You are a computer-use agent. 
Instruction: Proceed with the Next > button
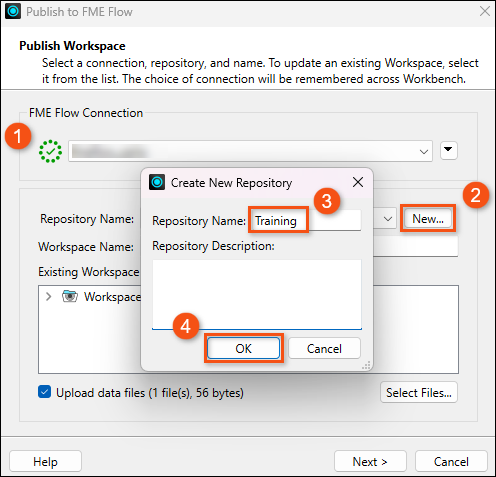(370, 461)
